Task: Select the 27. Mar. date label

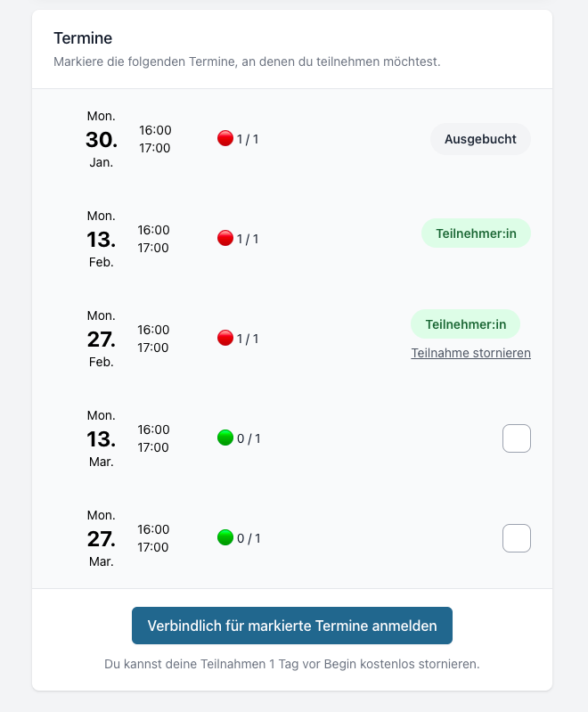Action: 102,538
